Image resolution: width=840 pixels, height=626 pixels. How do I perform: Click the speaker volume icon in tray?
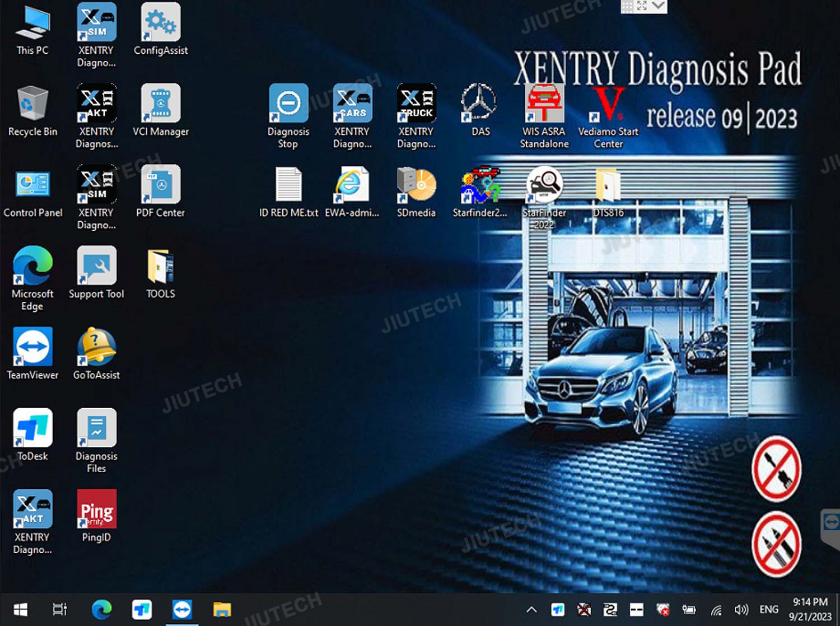(741, 610)
